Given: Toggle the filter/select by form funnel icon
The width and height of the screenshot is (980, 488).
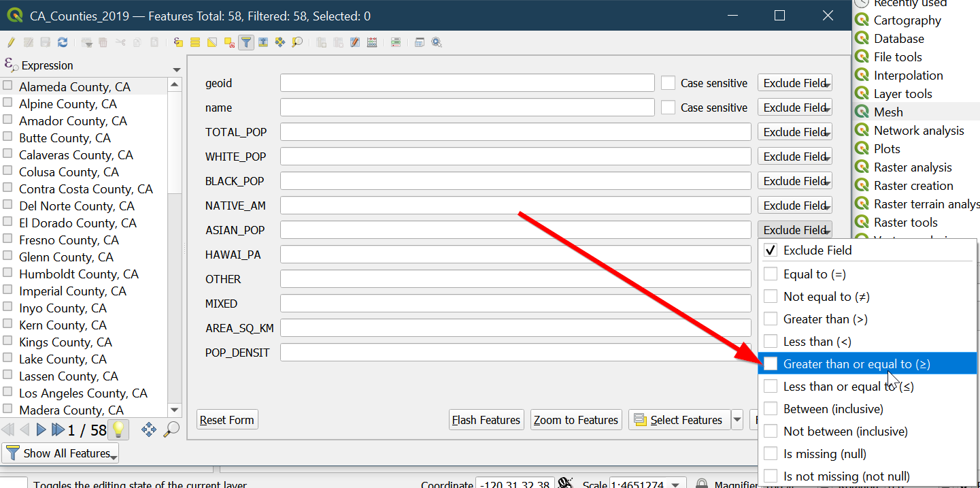Looking at the screenshot, I should click(x=246, y=42).
